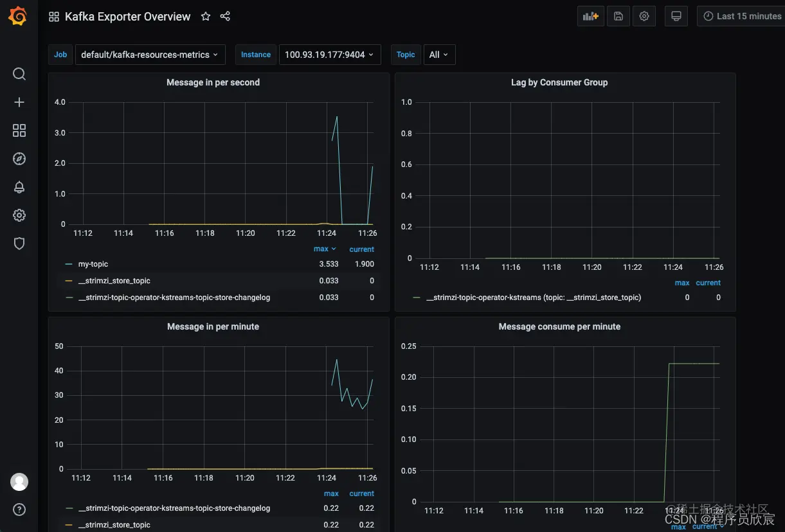Screen dimensions: 785x532
Task: Open the user profile avatar
Action: click(19, 482)
